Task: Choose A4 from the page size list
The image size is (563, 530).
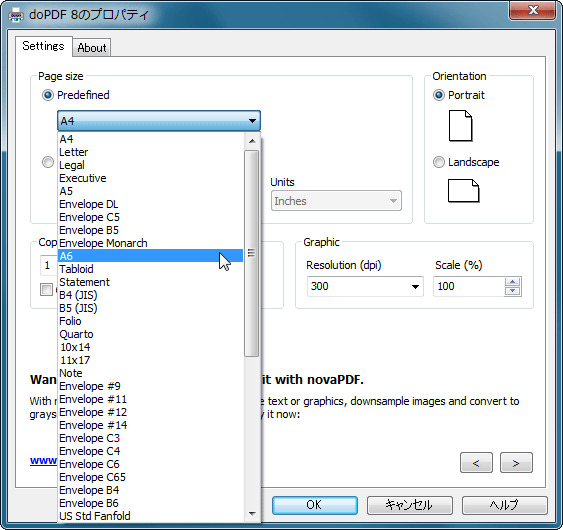Action: click(150, 139)
